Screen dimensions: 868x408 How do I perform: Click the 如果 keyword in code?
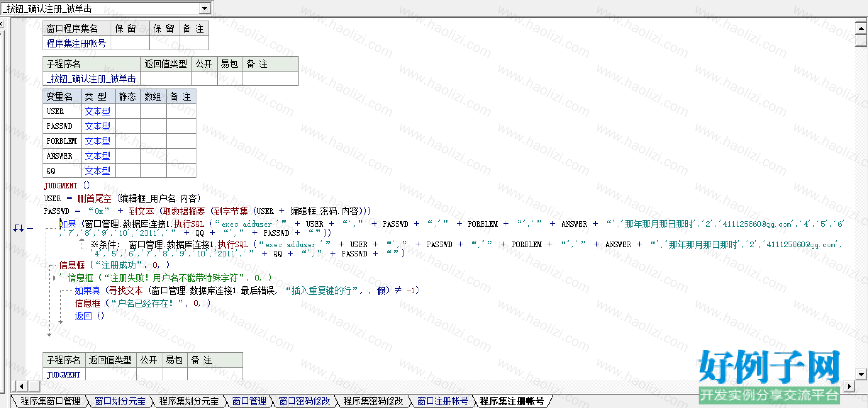68,224
